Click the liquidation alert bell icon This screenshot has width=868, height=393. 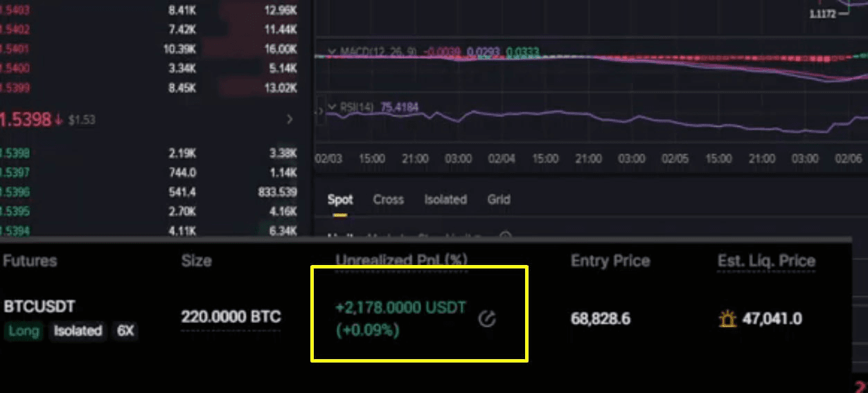(727, 319)
